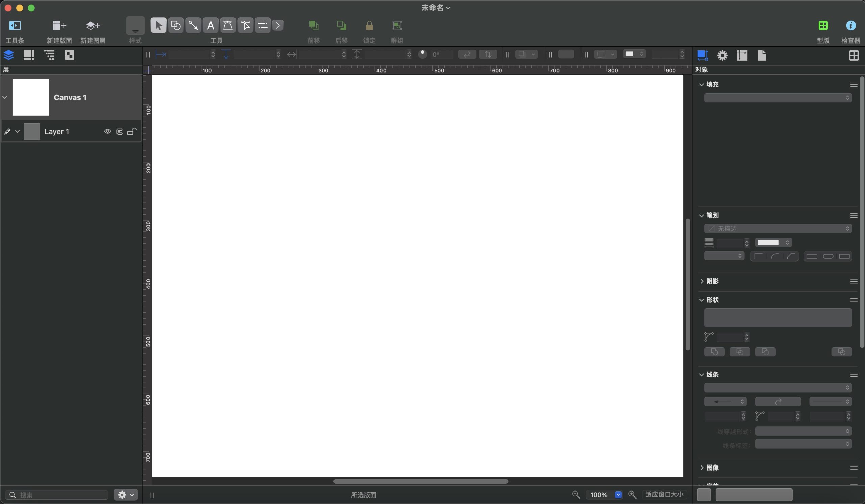Toggle Layer 1 printing
The height and width of the screenshot is (504, 865).
(120, 131)
